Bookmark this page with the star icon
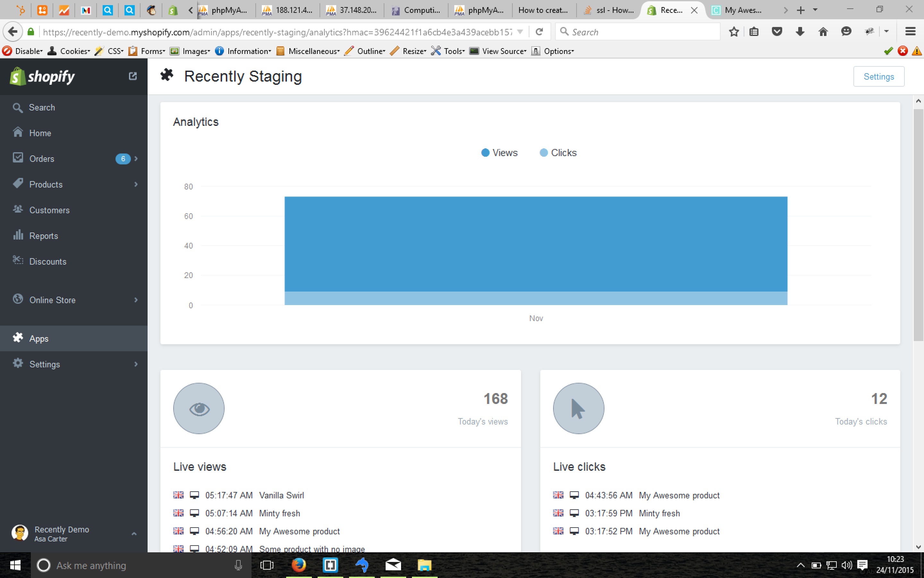924x578 pixels. click(733, 32)
